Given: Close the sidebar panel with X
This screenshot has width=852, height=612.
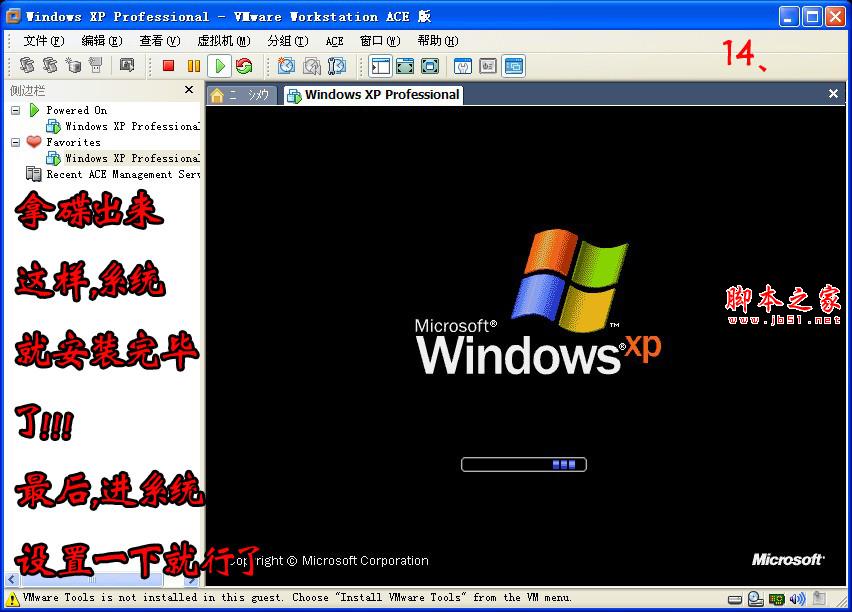Looking at the screenshot, I should point(189,90).
